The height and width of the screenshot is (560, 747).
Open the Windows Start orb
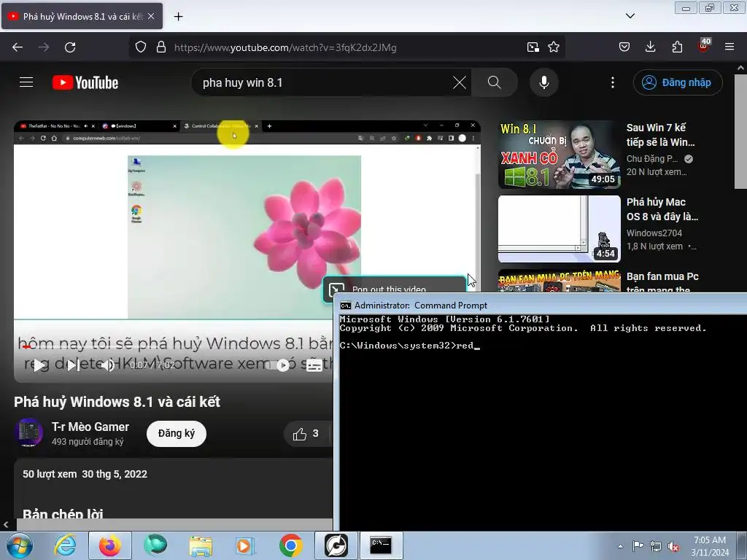click(19, 545)
